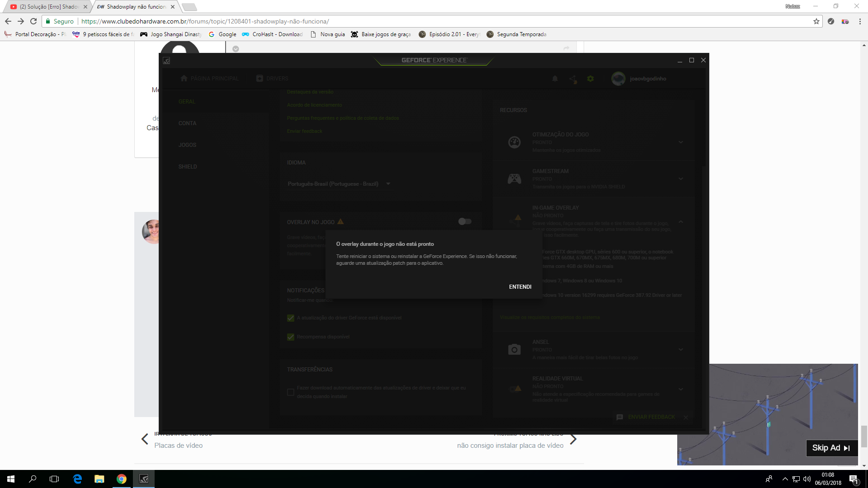The image size is (868, 488).
Task: Open Jogo Shangai Dinasty bookmark
Action: [x=171, y=34]
